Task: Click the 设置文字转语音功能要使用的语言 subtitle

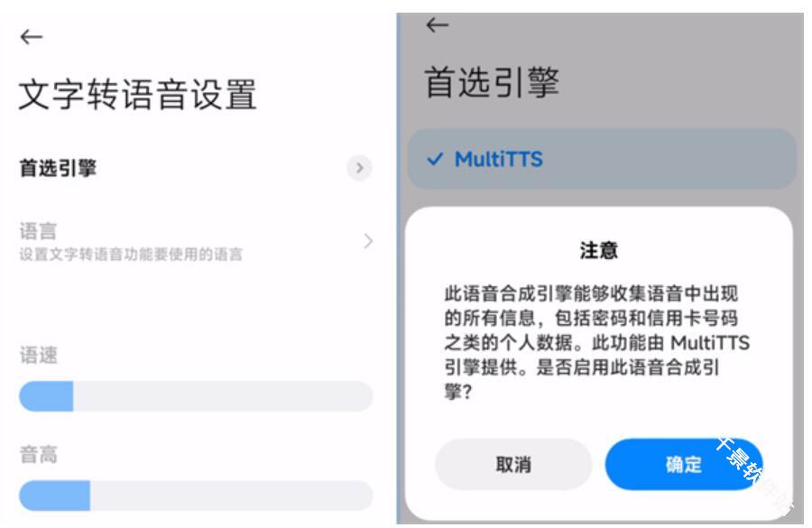Action: tap(131, 255)
